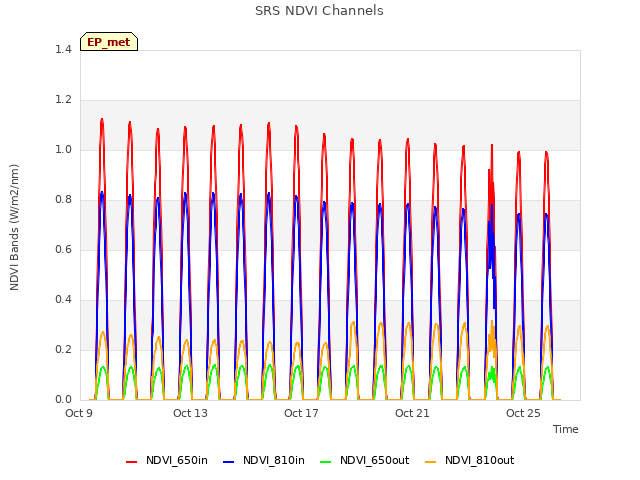Click the chart title SRS NDVI Channels
Viewport: 640px width, 480px height.
[319, 11]
